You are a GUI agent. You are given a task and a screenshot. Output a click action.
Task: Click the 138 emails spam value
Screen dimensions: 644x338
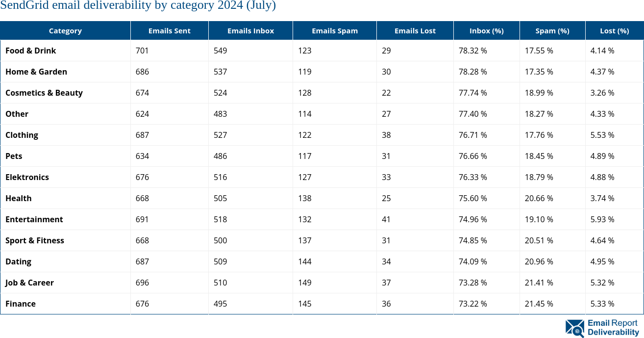coord(305,198)
